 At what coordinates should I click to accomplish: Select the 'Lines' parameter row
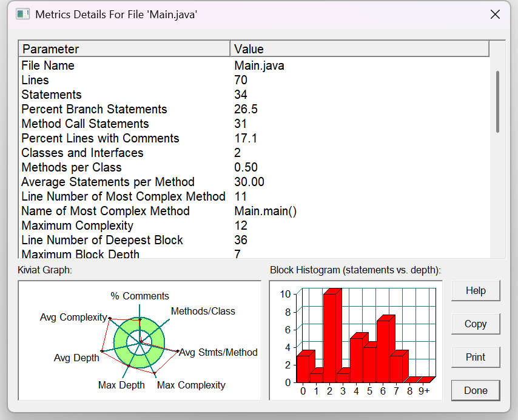tap(254, 80)
